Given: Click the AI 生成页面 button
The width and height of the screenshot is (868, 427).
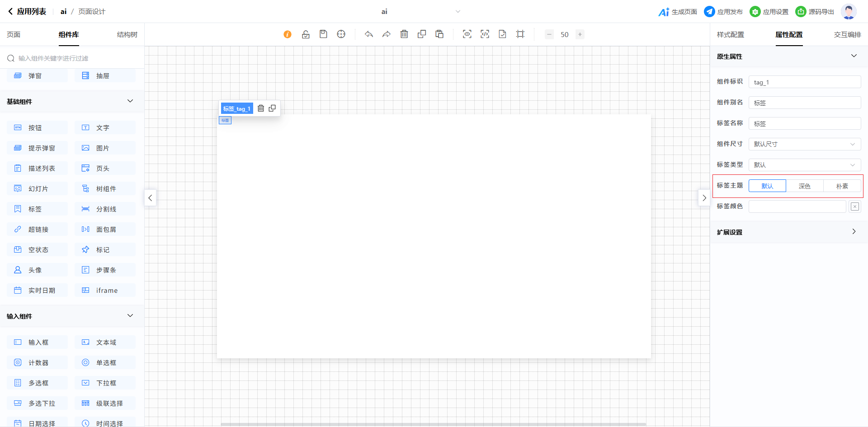Looking at the screenshot, I should coord(678,12).
